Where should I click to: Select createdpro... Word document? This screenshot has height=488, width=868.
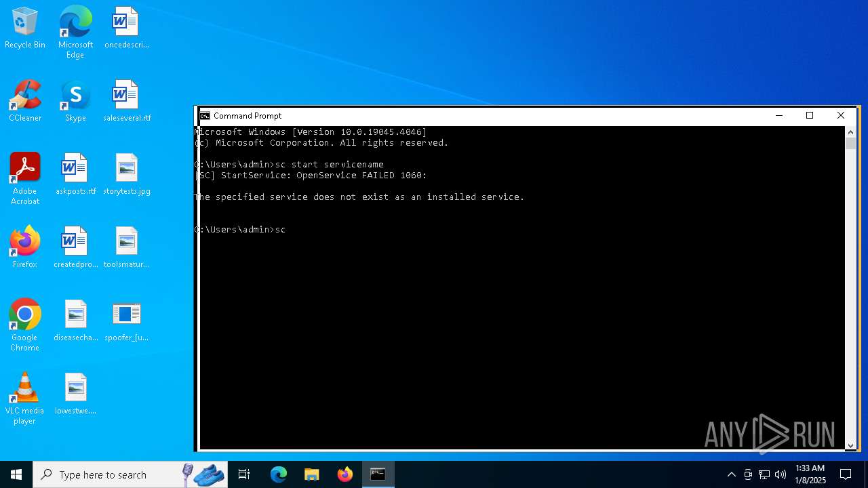pos(75,248)
